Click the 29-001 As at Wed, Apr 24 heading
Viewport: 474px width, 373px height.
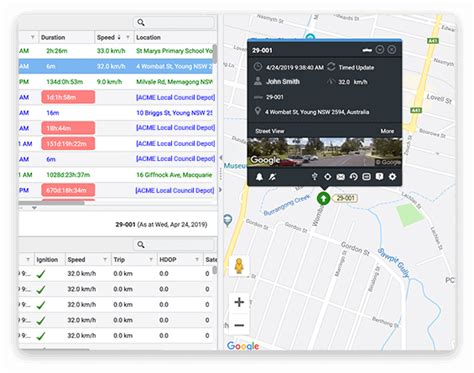[x=161, y=224]
